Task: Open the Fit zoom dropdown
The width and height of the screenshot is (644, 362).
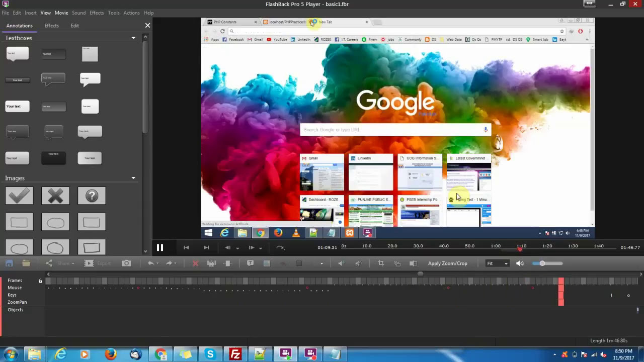Action: pyautogui.click(x=497, y=263)
